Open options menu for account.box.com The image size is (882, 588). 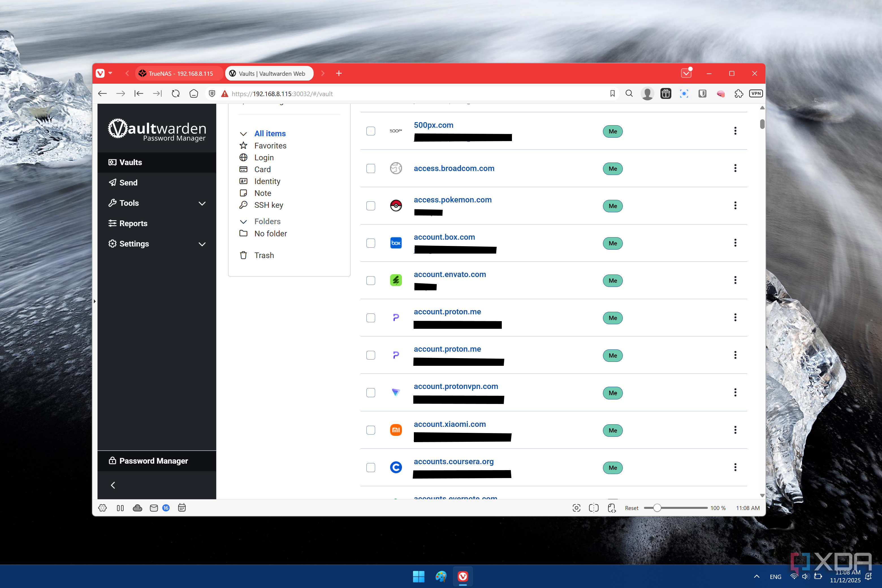tap(735, 243)
